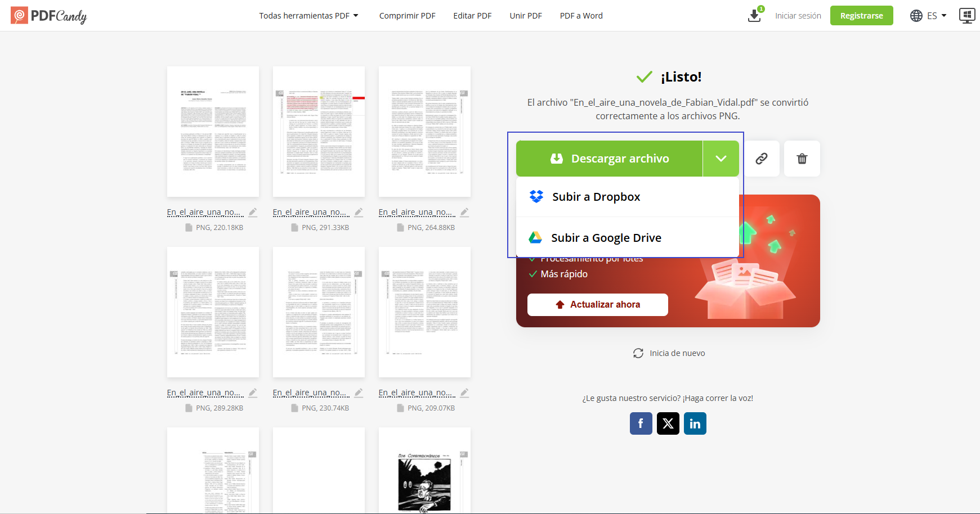Rename the 220.18KB PNG via its pencil icon
This screenshot has width=980, height=514.
click(253, 212)
